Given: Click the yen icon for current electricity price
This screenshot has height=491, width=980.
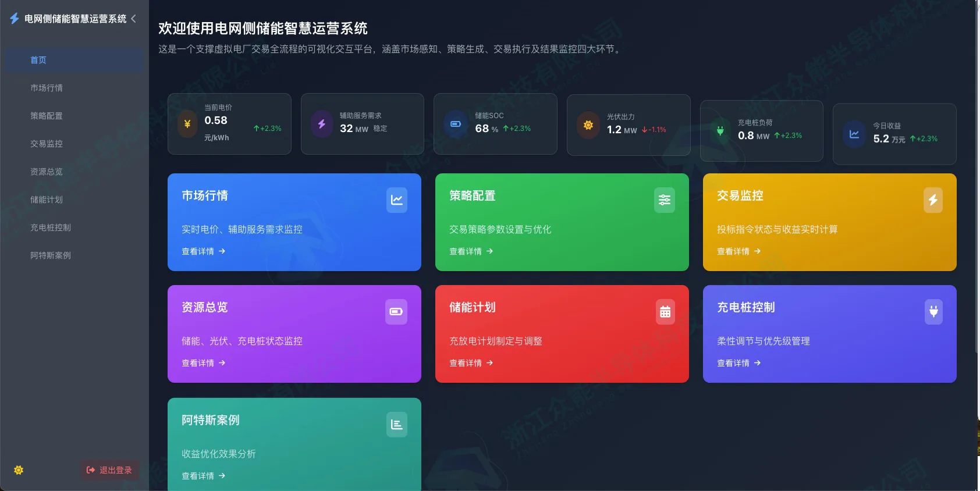Looking at the screenshot, I should (x=187, y=124).
